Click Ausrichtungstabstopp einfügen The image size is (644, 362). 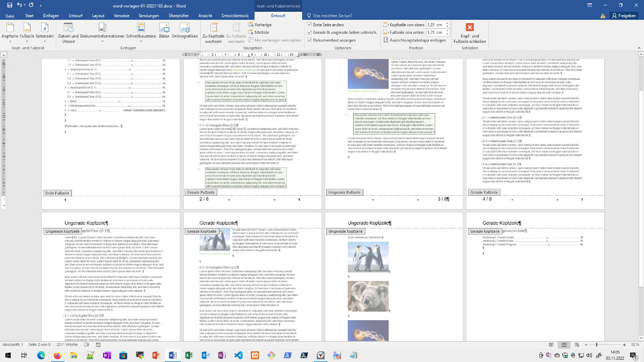pyautogui.click(x=414, y=40)
